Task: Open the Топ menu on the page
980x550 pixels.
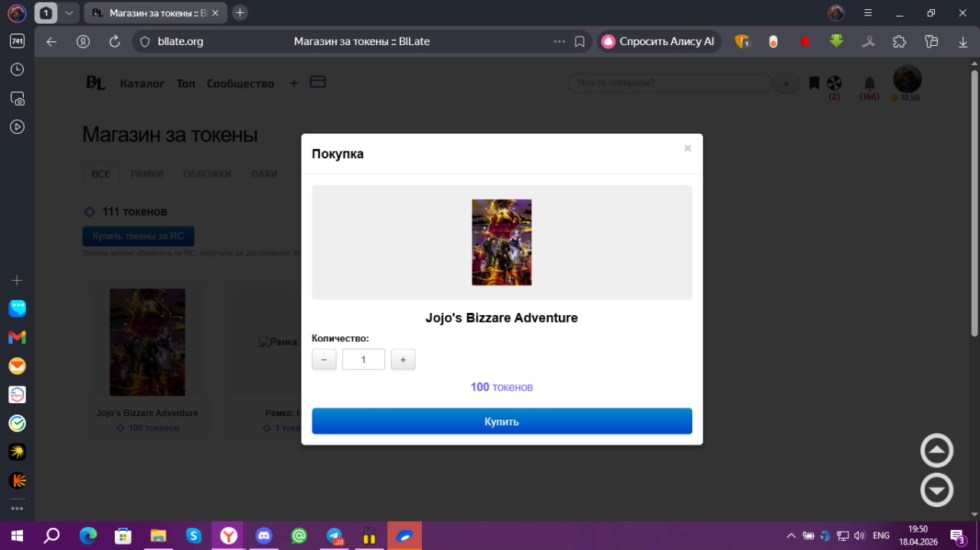Action: click(x=186, y=83)
